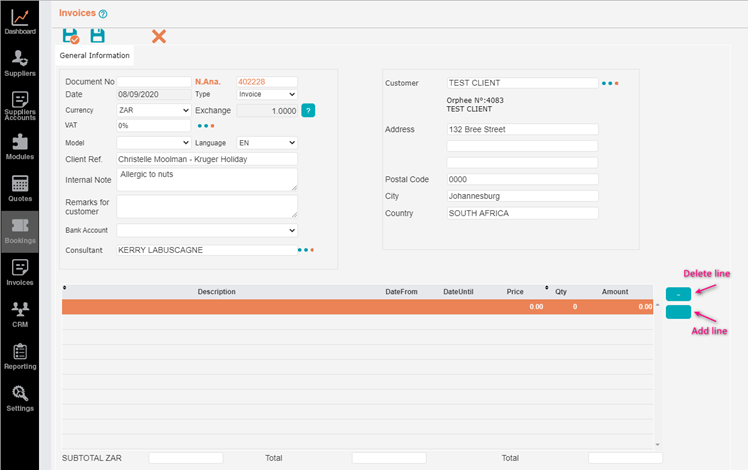Image resolution: width=748 pixels, height=470 pixels.
Task: Open the Invoices help question icon
Action: click(103, 14)
